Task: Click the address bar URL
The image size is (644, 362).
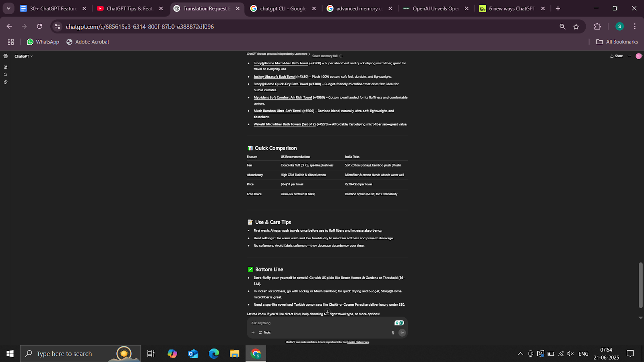Action: point(140,27)
